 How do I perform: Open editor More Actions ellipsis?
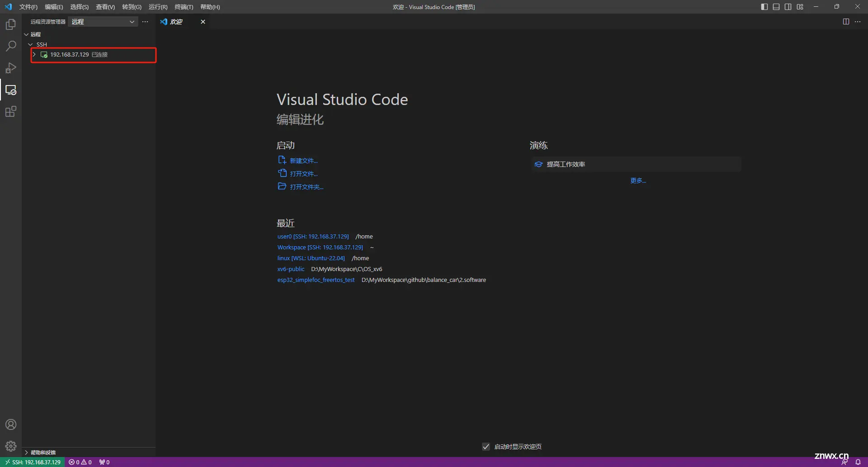click(x=858, y=22)
